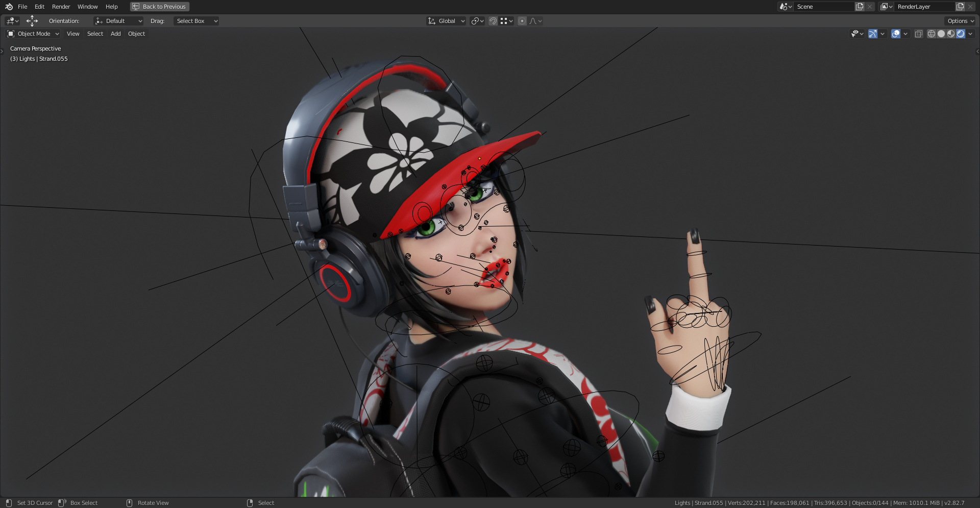Open the shading options dropdown arrow
The height and width of the screenshot is (508, 980).
[x=970, y=34]
